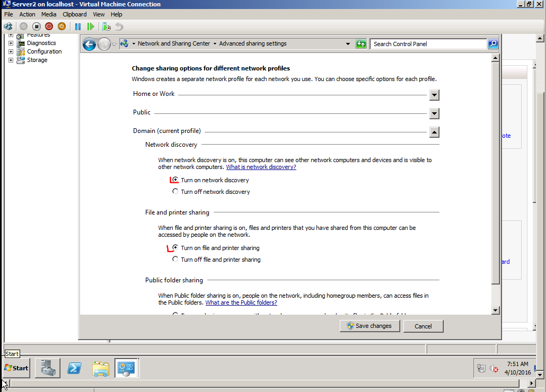Click the clock showing 7:51 AM

[x=517, y=364]
